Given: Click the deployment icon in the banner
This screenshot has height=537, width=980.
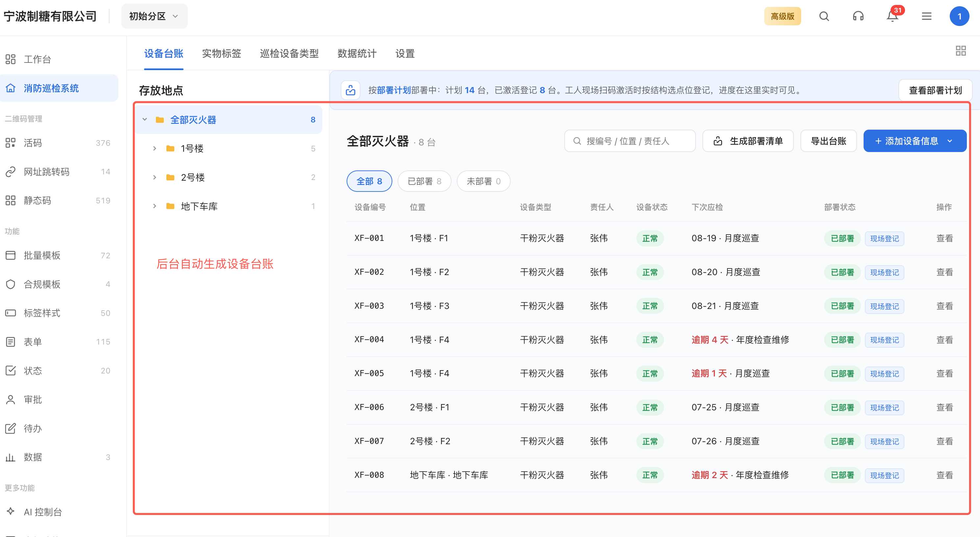Looking at the screenshot, I should 350,90.
